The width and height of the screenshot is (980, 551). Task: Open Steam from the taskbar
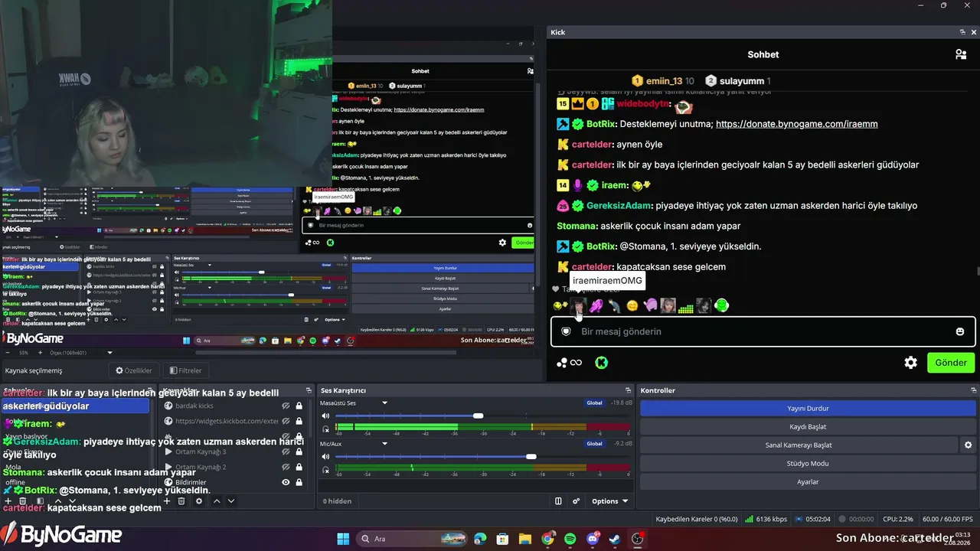point(614,539)
